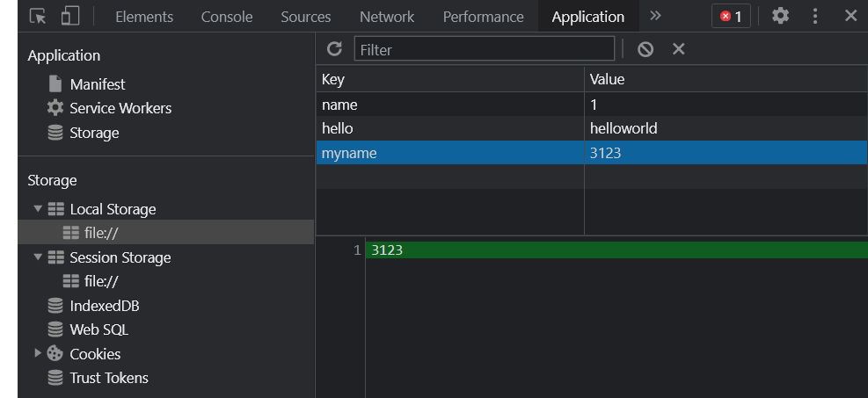Screen dimensions: 868x398
Task: Collapse the Local Storage tree
Action: (38, 209)
